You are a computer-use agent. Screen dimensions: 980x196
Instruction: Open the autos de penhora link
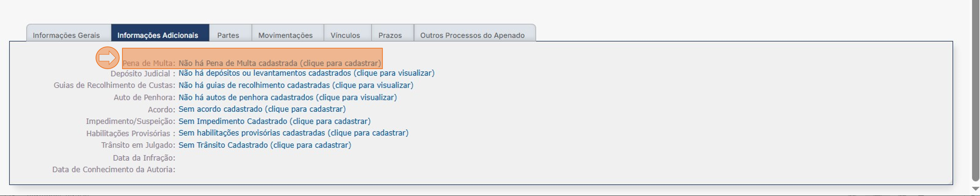click(288, 97)
